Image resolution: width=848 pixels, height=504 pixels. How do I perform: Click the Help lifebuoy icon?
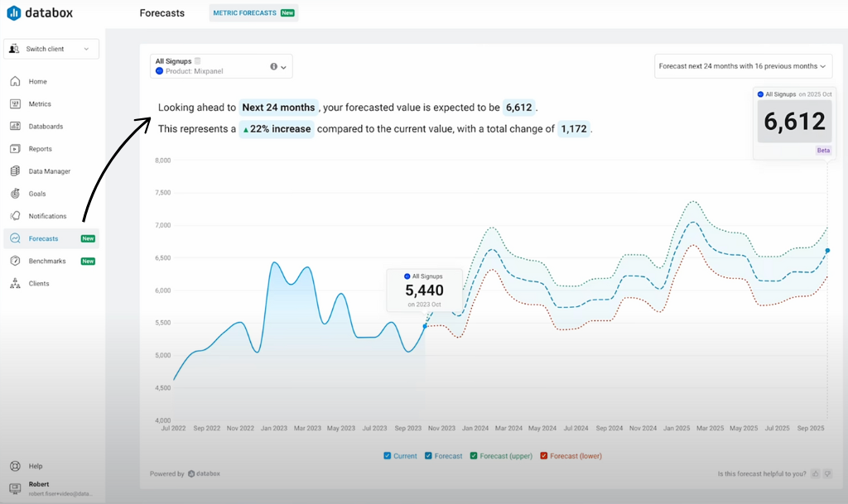pyautogui.click(x=15, y=466)
